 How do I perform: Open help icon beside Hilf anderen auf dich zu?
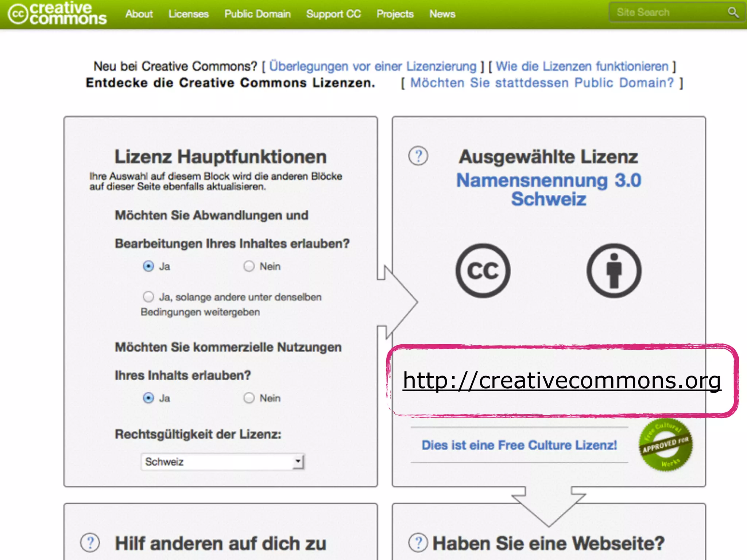[x=90, y=543]
